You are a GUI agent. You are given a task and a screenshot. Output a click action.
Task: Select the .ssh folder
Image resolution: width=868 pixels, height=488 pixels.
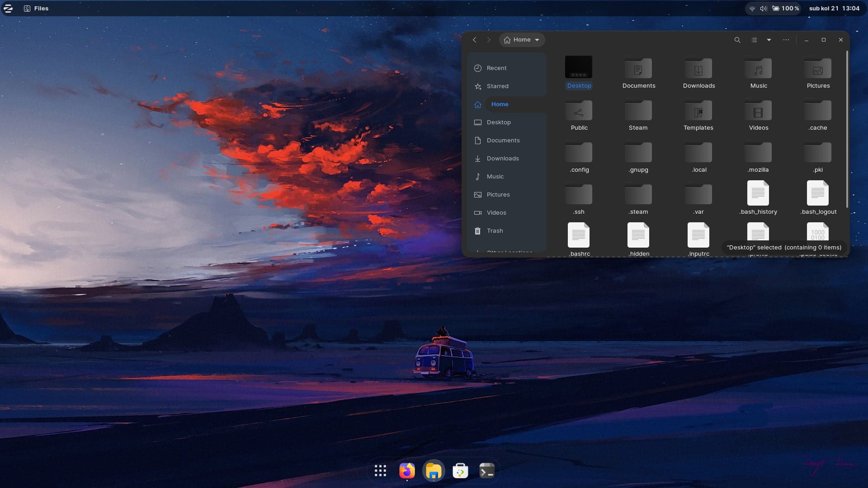click(x=579, y=195)
